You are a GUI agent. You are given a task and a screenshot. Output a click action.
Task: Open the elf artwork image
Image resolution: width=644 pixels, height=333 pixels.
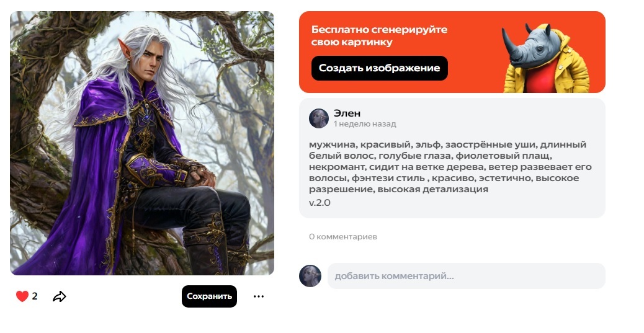pyautogui.click(x=142, y=143)
